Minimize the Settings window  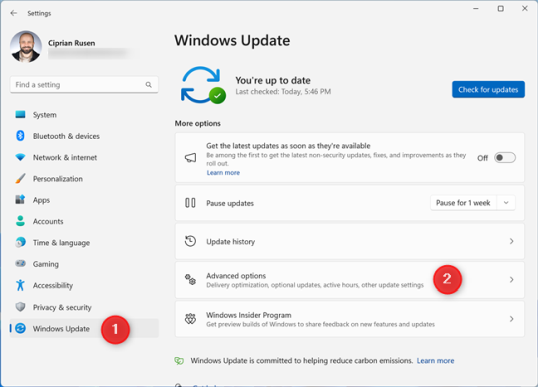tap(476, 8)
